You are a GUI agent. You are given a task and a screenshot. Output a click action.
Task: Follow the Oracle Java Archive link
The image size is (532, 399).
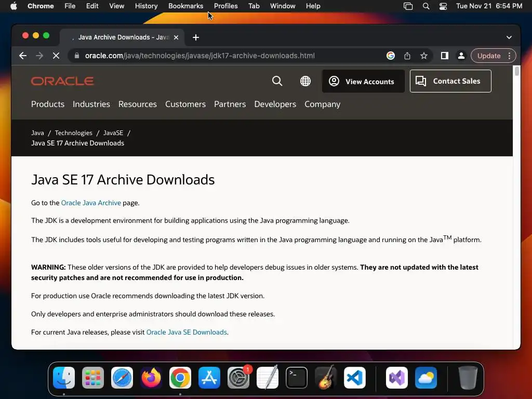point(91,203)
